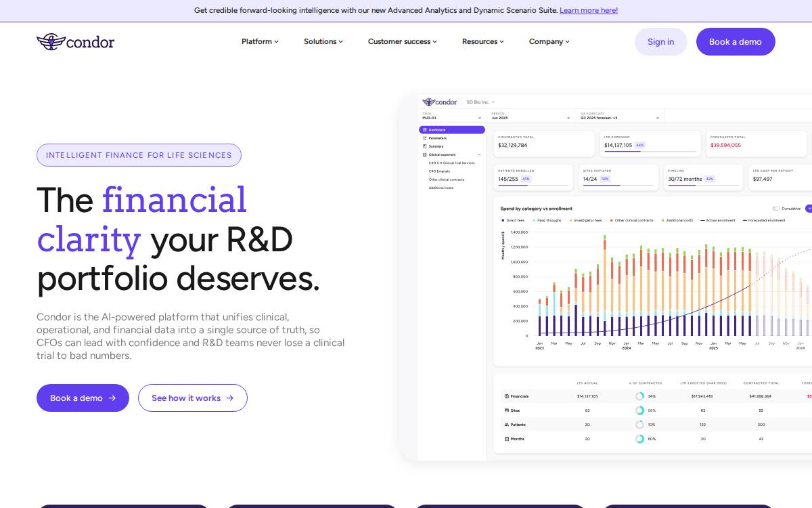Collapse the Clinical expenses chevron in the sidebar
This screenshot has height=508, width=812.
click(x=479, y=154)
